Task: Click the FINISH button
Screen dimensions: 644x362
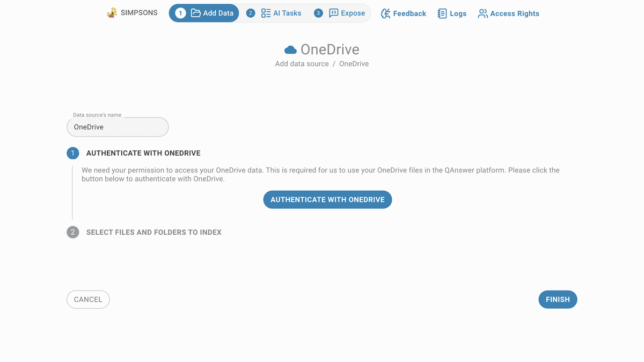Action: tap(558, 300)
